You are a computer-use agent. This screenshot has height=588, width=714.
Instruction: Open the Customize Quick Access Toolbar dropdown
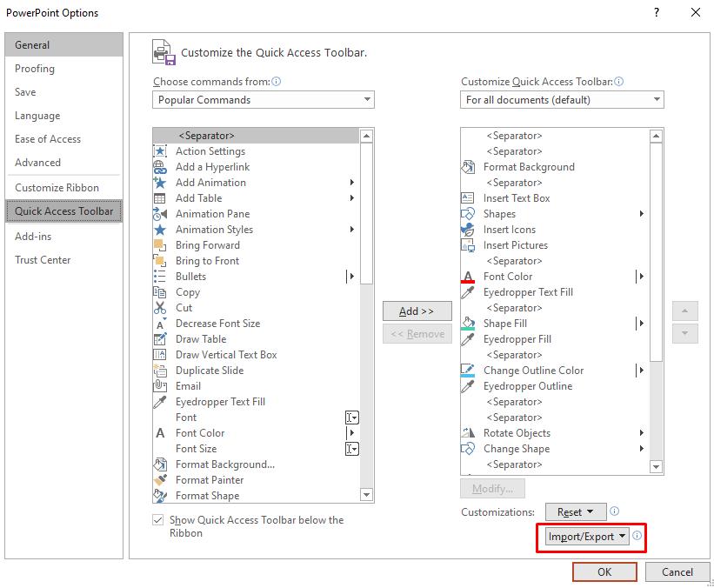click(x=562, y=100)
